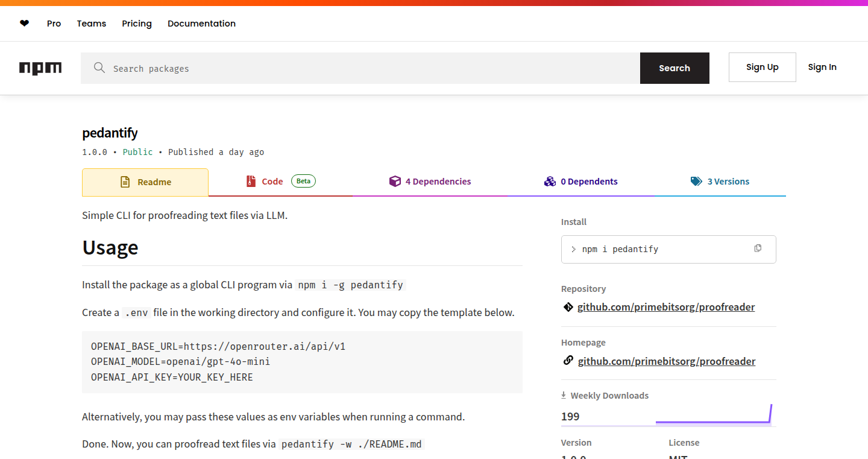
Task: Click the OPENAI_BASE_URL line in the code block
Action: [218, 347]
